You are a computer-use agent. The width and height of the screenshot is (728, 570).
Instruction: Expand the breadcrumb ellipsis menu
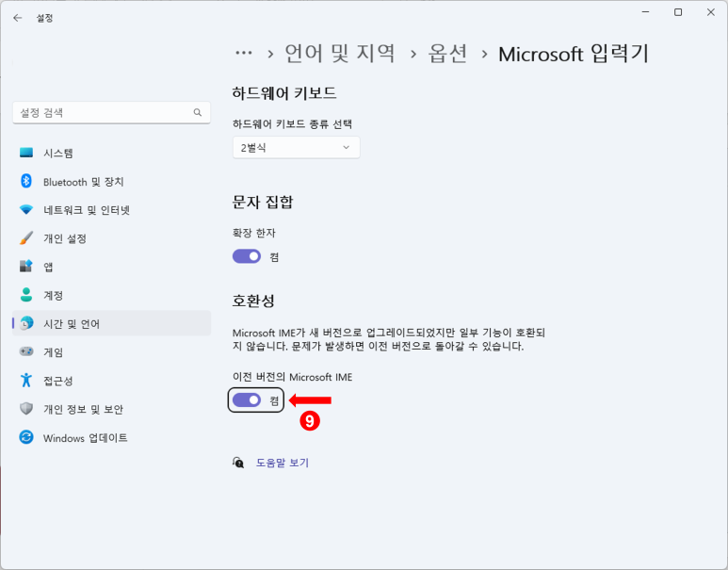pos(244,53)
